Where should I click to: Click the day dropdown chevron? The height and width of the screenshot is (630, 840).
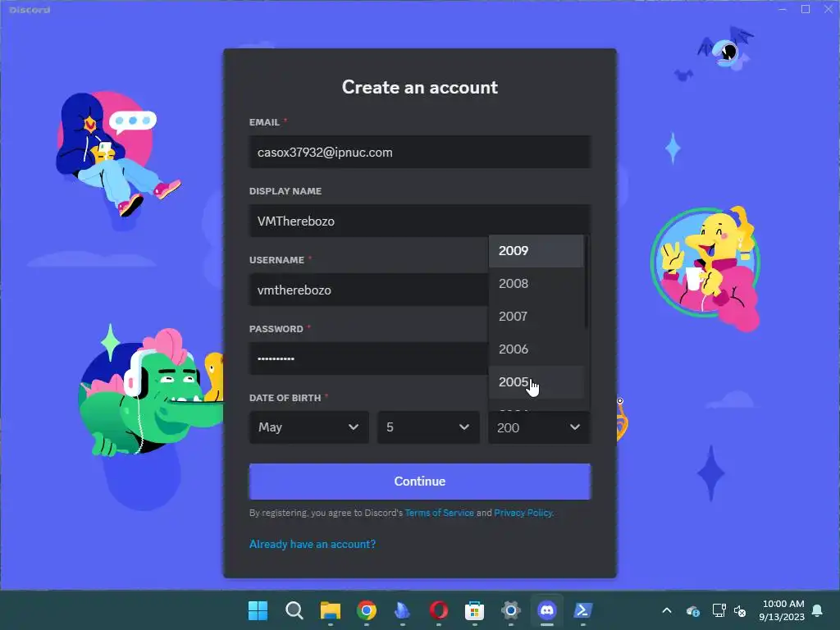click(x=464, y=427)
